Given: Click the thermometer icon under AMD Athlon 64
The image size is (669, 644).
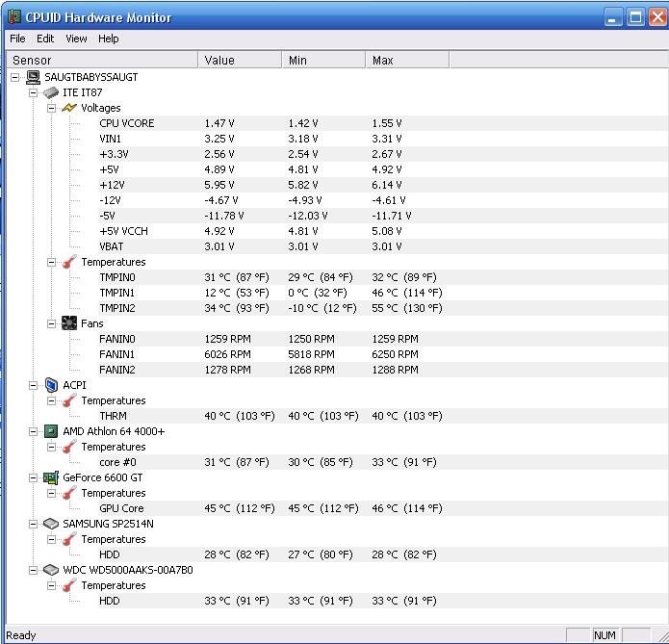Looking at the screenshot, I should click(69, 447).
